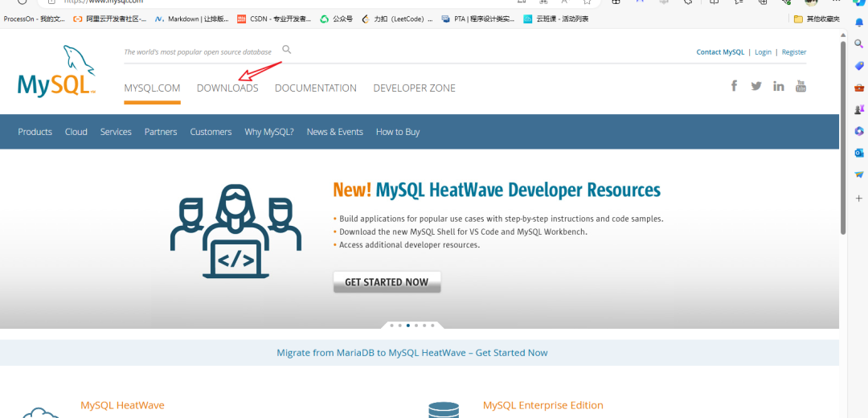Screen dimensions: 868x418
Task: Select the last carousel indicator dot
Action: pos(432,326)
